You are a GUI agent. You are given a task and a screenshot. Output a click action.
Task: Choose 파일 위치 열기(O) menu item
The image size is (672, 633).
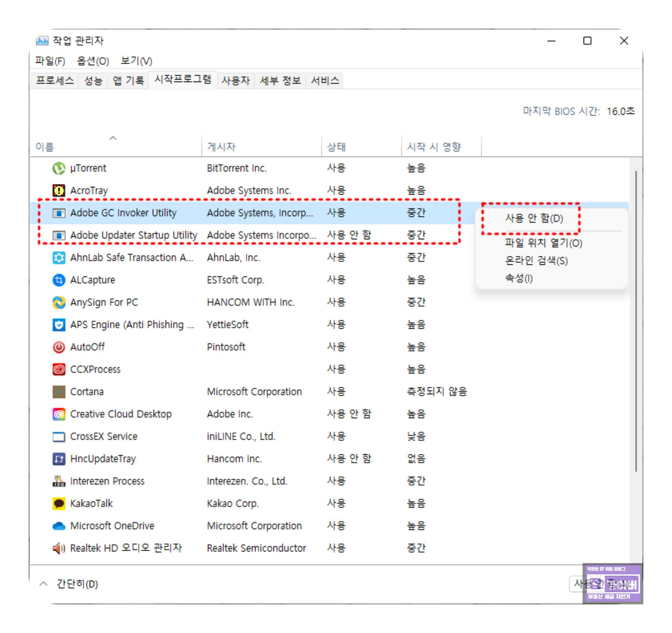[x=543, y=243]
